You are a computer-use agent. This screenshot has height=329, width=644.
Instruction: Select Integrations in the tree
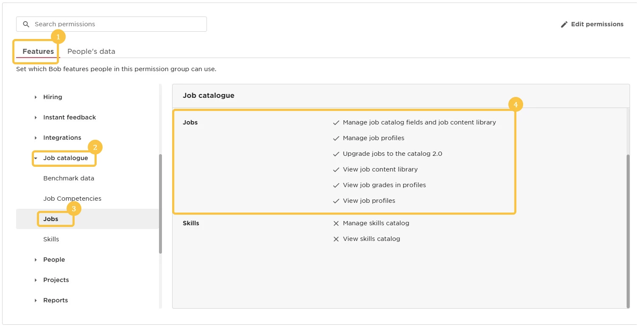pos(62,138)
